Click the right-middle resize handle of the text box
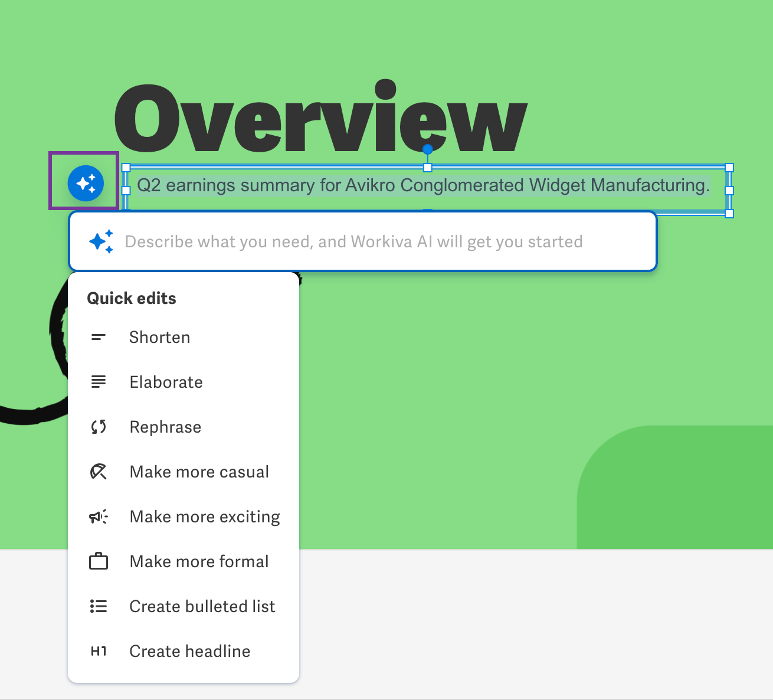The image size is (773, 700). pos(729,191)
